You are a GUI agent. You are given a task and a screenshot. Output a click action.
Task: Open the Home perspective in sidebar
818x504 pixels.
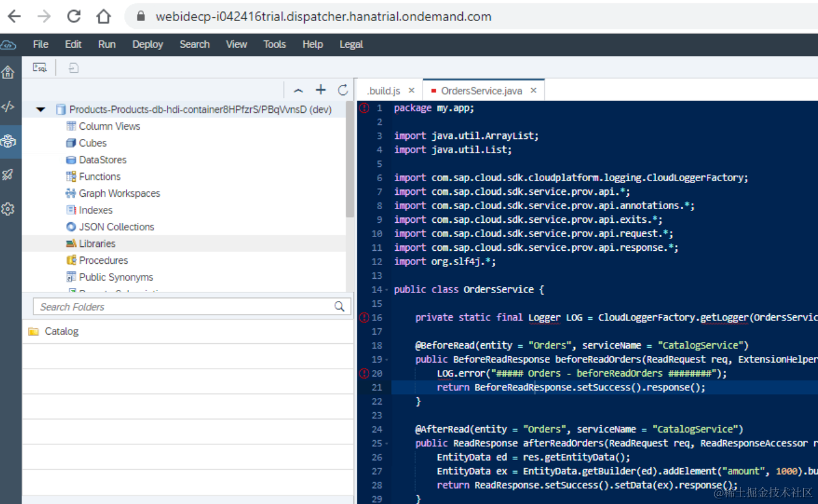[8, 73]
